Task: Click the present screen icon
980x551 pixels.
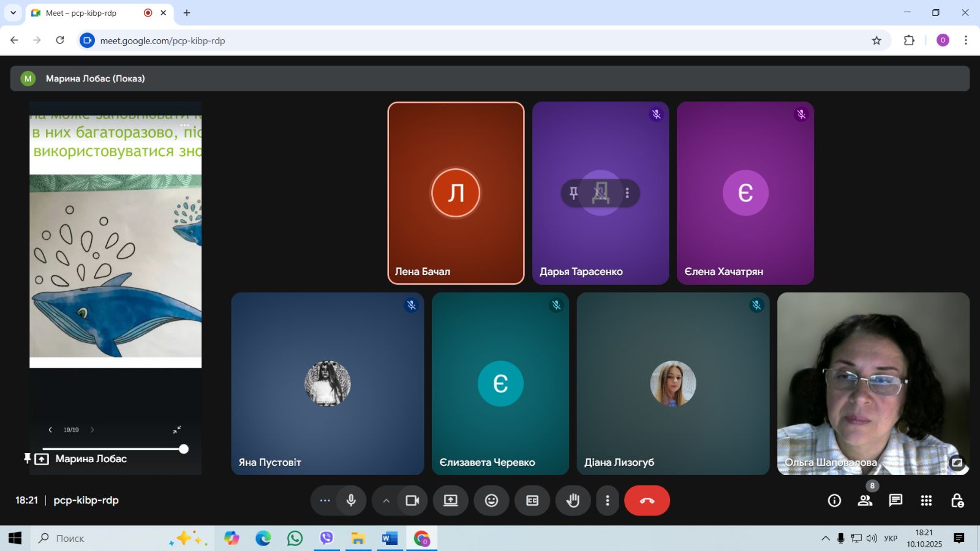Action: (x=451, y=501)
